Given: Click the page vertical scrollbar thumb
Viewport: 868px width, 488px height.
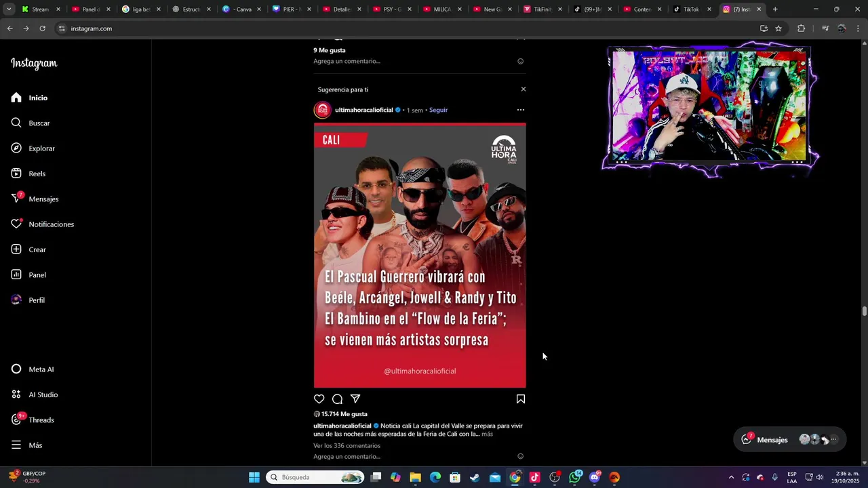Looking at the screenshot, I should click(x=865, y=311).
